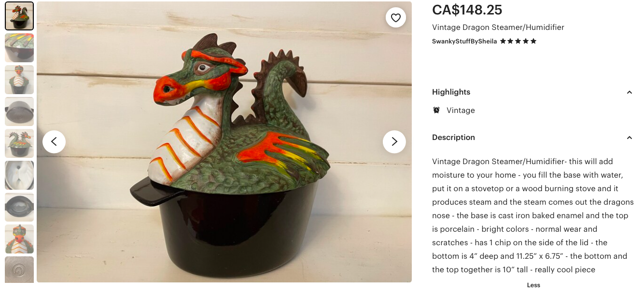The width and height of the screenshot is (644, 294).
Task: Collapse the Description section chevron
Action: click(629, 138)
